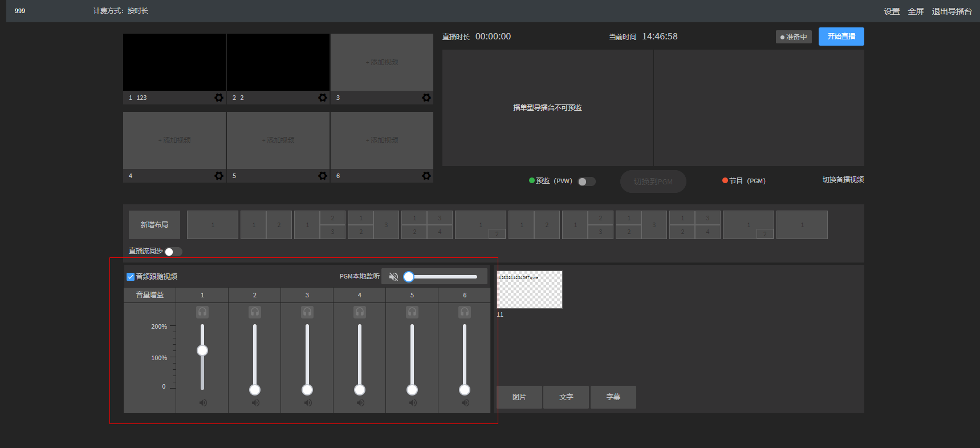Viewport: 980px width, 448px height.
Task: Open the gear settings for video slot 3
Action: point(426,98)
